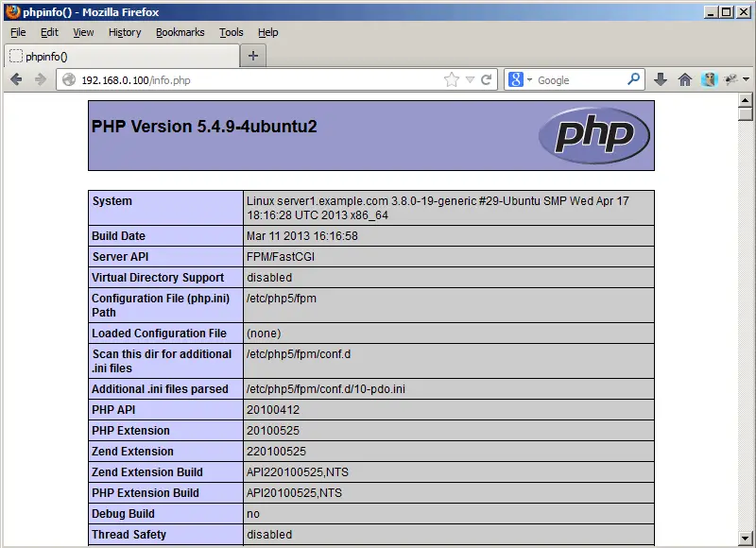This screenshot has width=756, height=548.
Task: Open the View menu
Action: [x=83, y=32]
